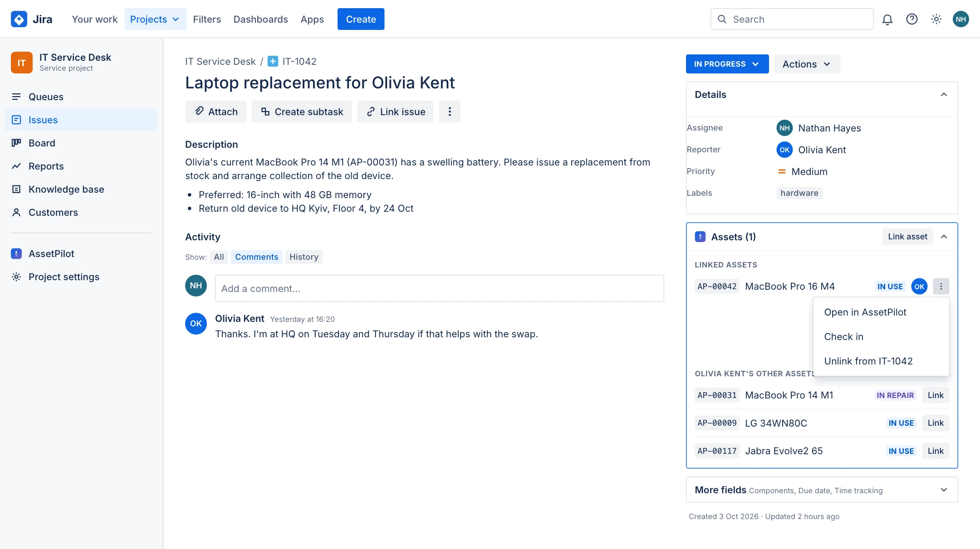This screenshot has width=980, height=549.
Task: Open the Projects dropdown
Action: (x=155, y=19)
